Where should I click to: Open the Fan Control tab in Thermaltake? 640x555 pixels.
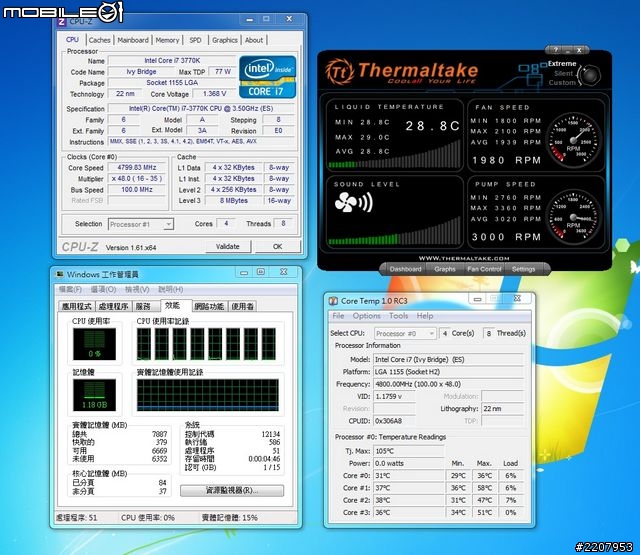(484, 269)
